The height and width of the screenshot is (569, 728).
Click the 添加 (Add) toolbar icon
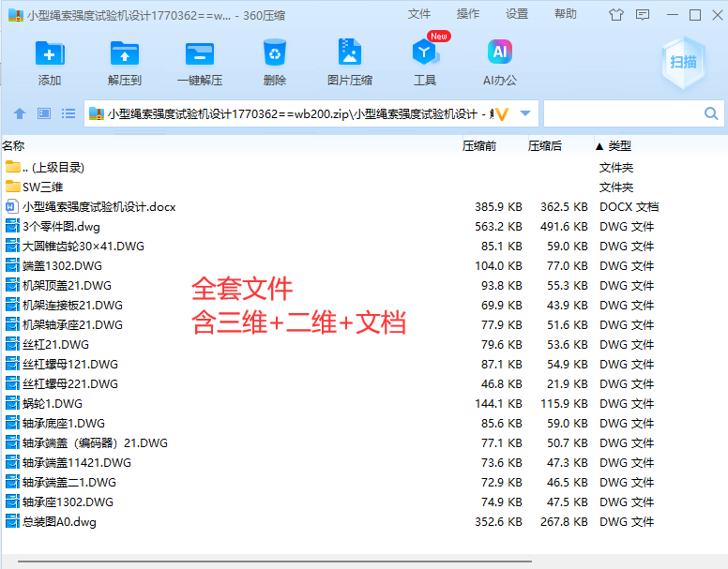[50, 53]
